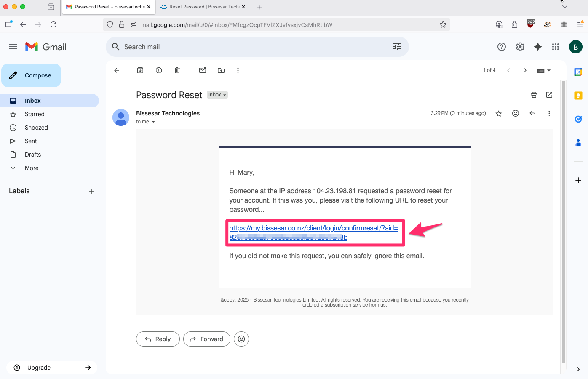Click sender name Bissesar Technologies
This screenshot has width=588, height=379.
coord(168,113)
